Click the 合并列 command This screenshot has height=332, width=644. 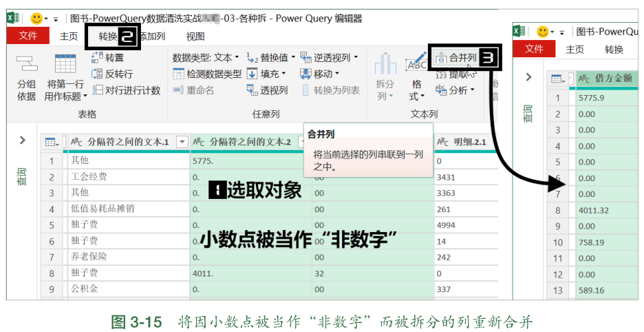point(457,58)
